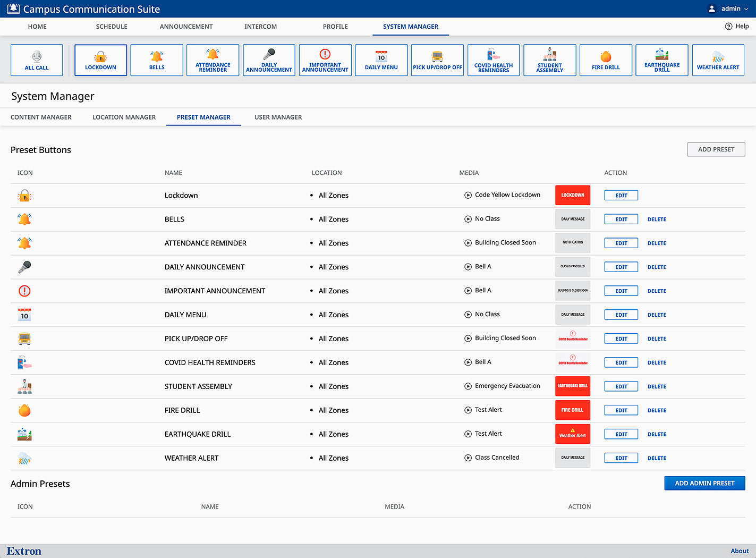Image resolution: width=756 pixels, height=558 pixels.
Task: Start the Bells preset button in toolbar
Action: (x=157, y=60)
